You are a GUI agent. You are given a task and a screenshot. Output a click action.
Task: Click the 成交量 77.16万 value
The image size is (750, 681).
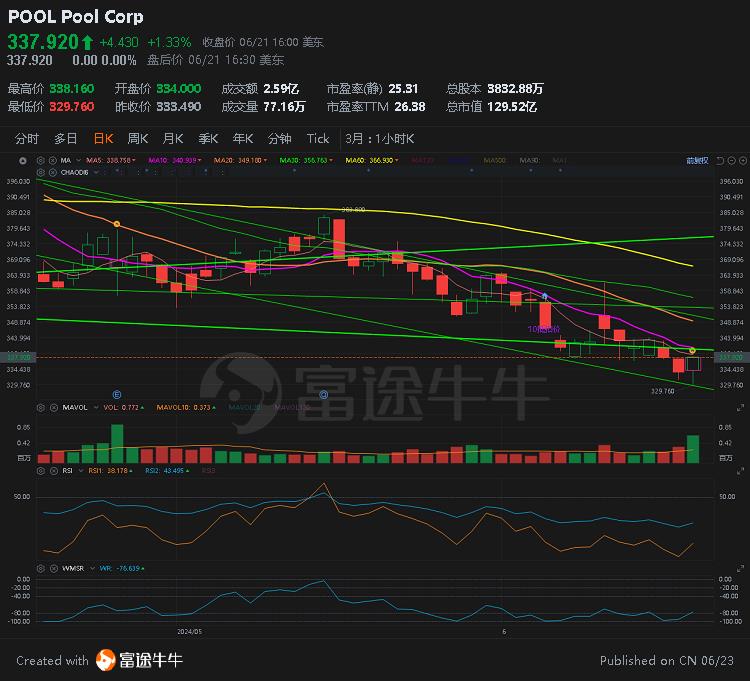[x=284, y=107]
